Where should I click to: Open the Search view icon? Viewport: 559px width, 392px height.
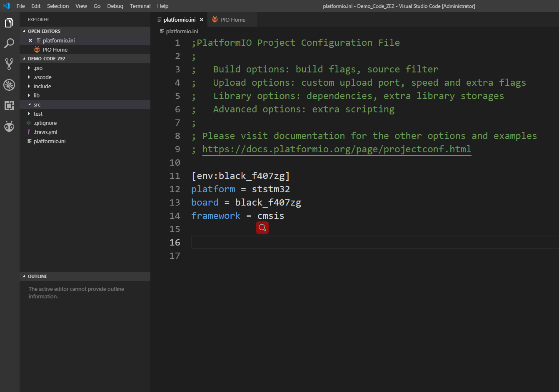click(x=9, y=43)
